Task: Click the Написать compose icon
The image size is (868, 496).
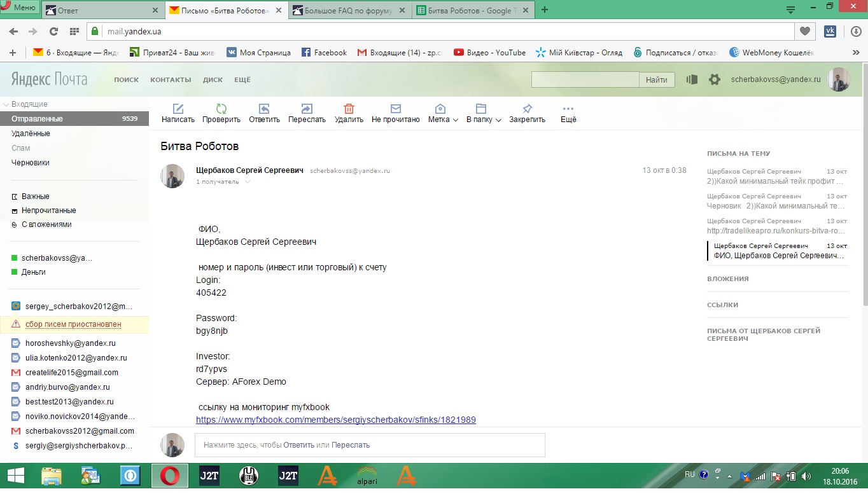Action: point(178,109)
